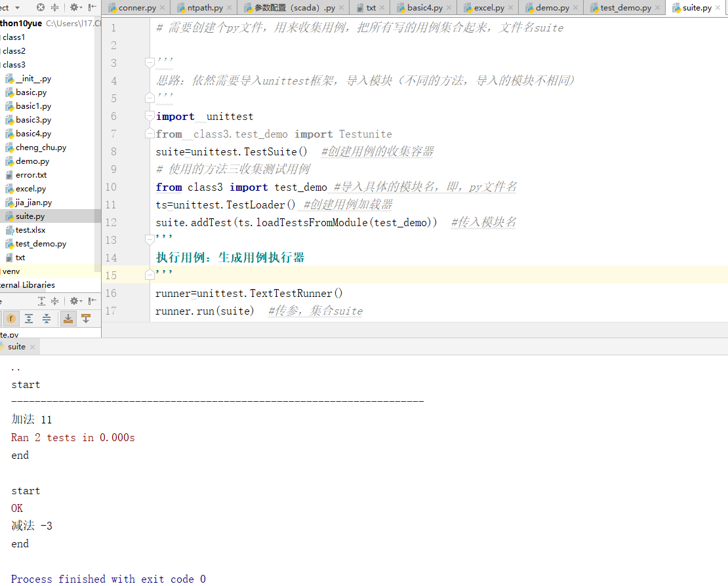This screenshot has width=728, height=586.
Task: Open test_demo.py in project tree
Action: 36,244
